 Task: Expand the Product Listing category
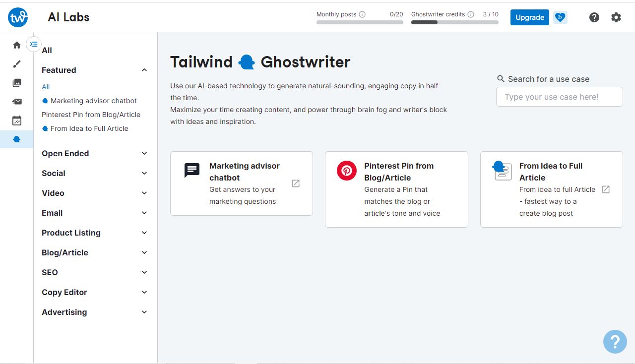click(x=144, y=233)
